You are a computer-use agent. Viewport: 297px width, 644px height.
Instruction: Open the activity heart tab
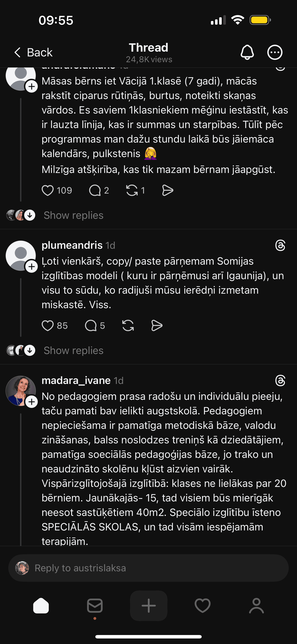click(203, 606)
